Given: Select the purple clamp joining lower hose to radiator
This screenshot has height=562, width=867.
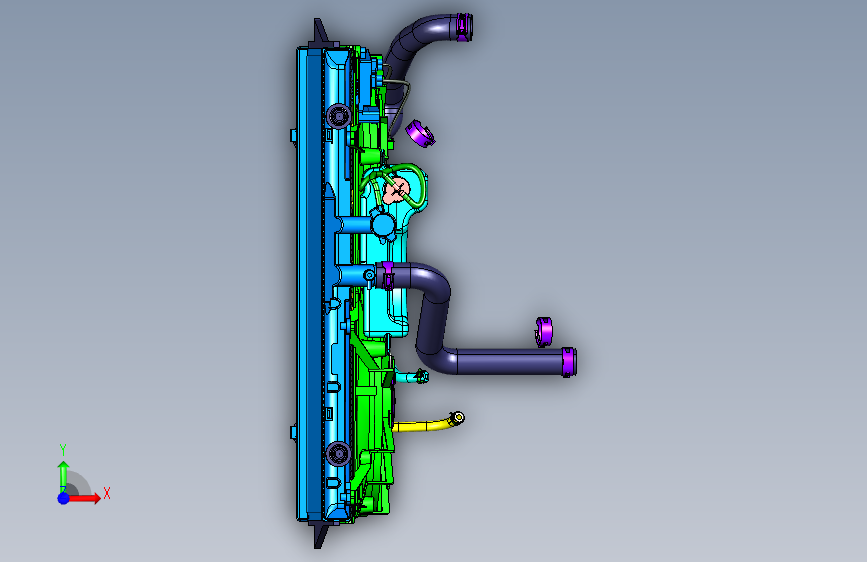Looking at the screenshot, I should 387,275.
